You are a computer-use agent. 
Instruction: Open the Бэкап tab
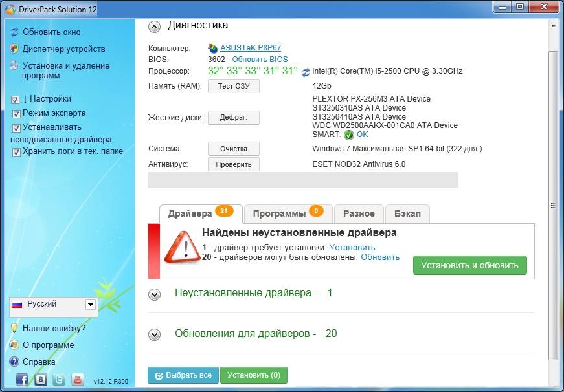coord(407,214)
